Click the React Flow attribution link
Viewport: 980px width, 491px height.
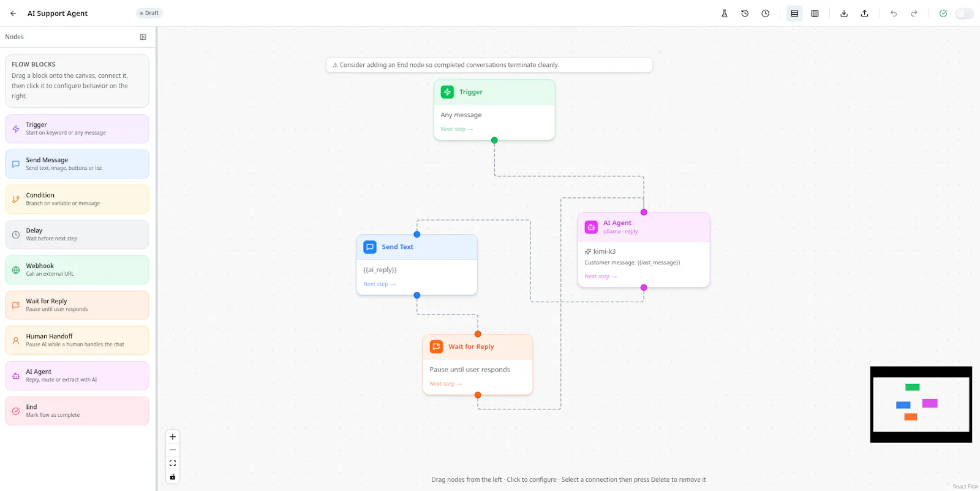965,487
